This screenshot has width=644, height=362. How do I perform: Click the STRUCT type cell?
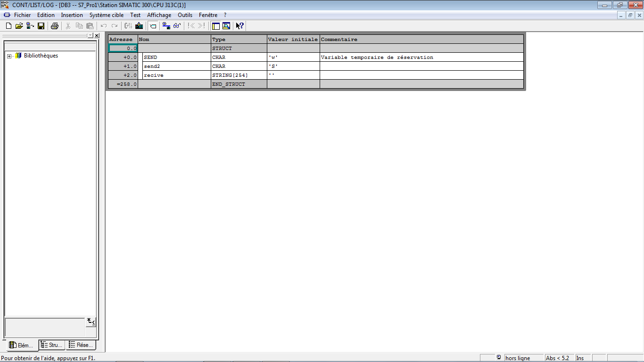coord(239,49)
